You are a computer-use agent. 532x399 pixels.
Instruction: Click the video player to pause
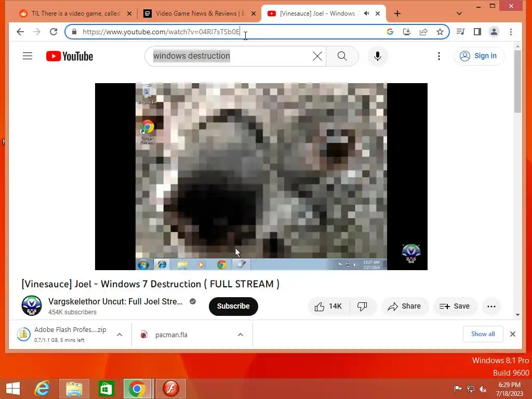click(261, 177)
